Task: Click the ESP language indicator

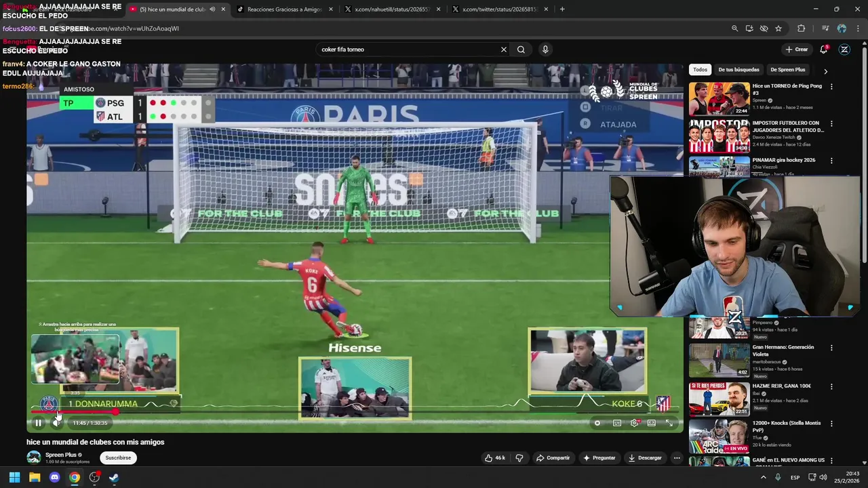Action: tap(795, 477)
